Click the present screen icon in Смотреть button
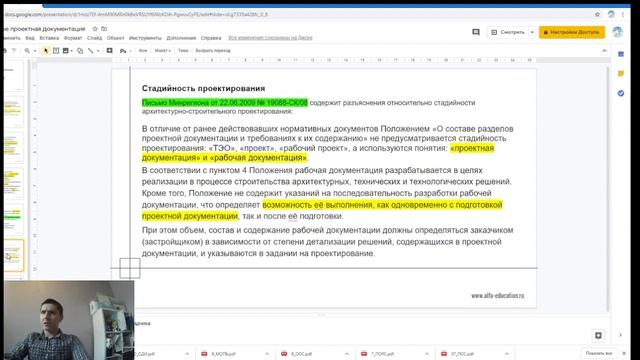The width and height of the screenshot is (640, 360). click(494, 32)
